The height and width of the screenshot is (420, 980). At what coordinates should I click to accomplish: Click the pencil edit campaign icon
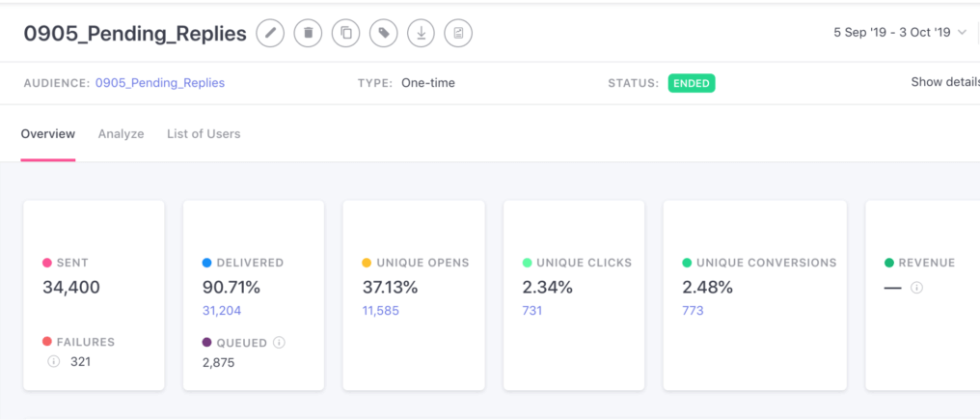[271, 34]
